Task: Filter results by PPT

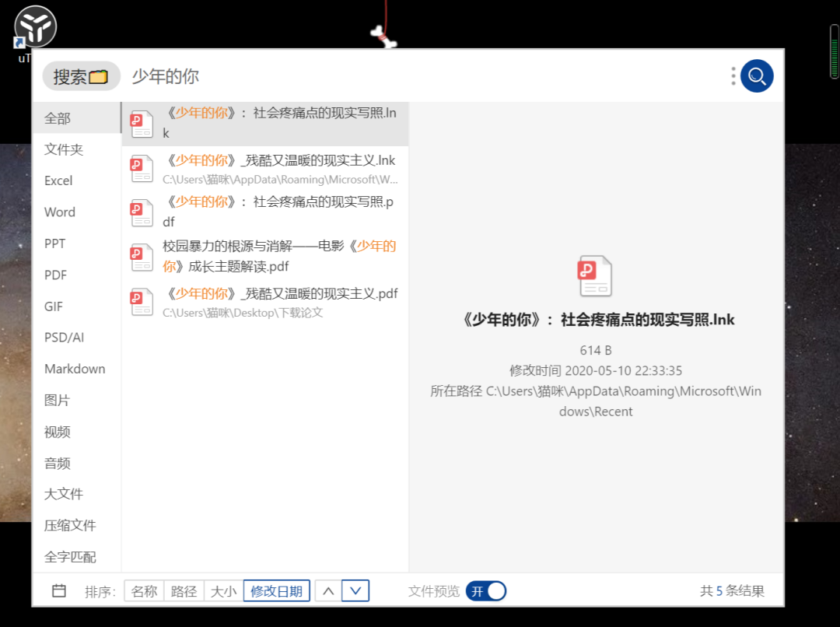Action: tap(76, 243)
